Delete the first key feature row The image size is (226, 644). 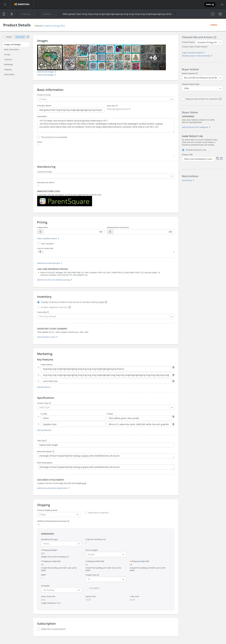point(173,367)
